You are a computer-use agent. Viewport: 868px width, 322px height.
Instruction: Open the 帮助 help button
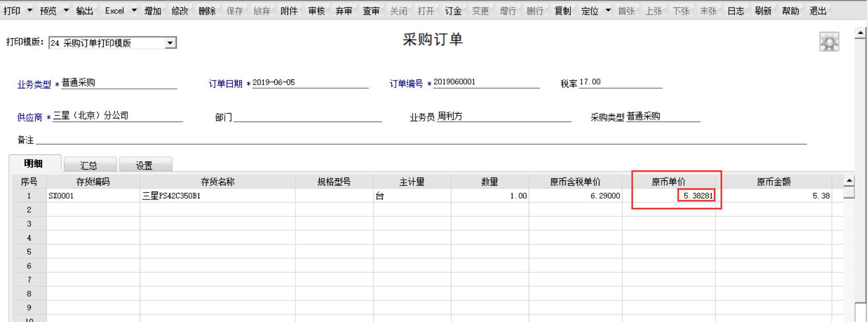[790, 11]
